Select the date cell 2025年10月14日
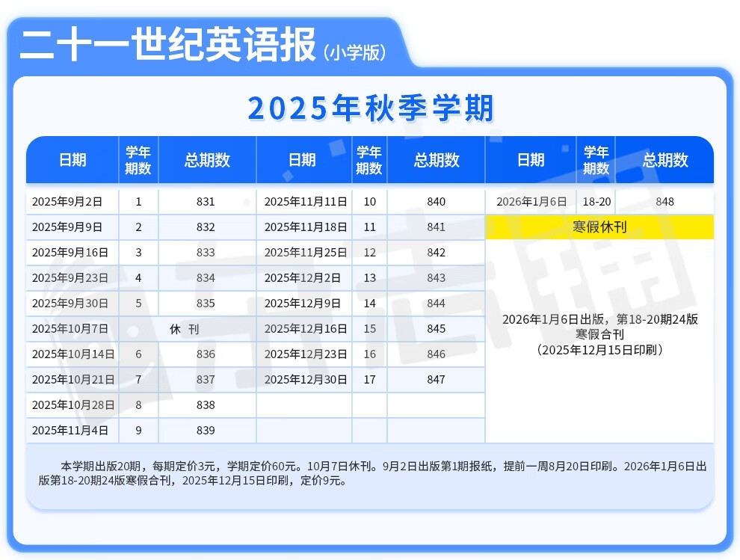The height and width of the screenshot is (560, 740). [73, 354]
